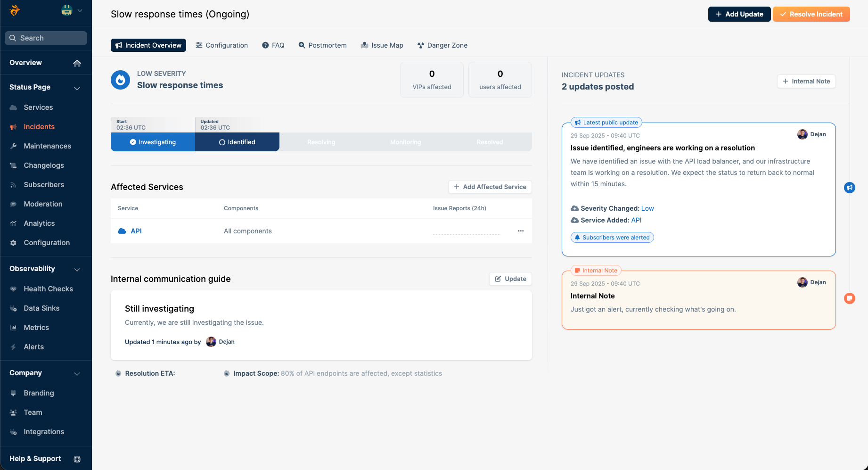Click the Overview home icon in sidebar
The height and width of the screenshot is (470, 868).
coord(77,63)
